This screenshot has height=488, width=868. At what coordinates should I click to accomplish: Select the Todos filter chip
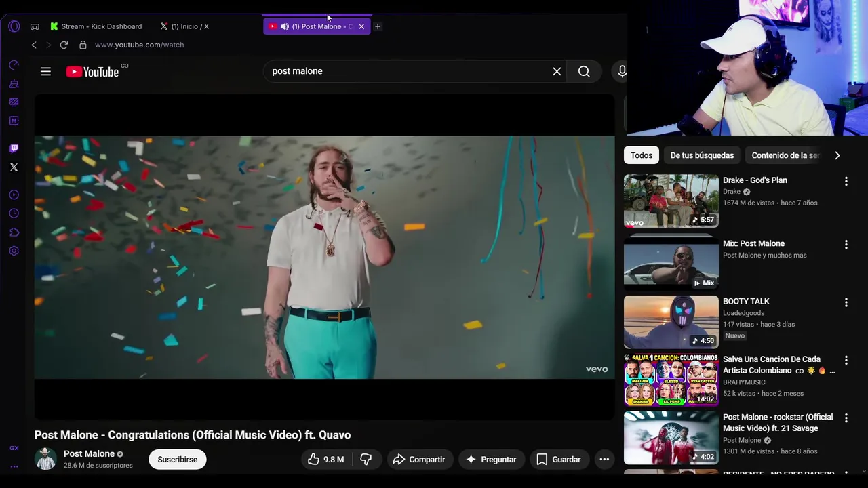coord(642,155)
